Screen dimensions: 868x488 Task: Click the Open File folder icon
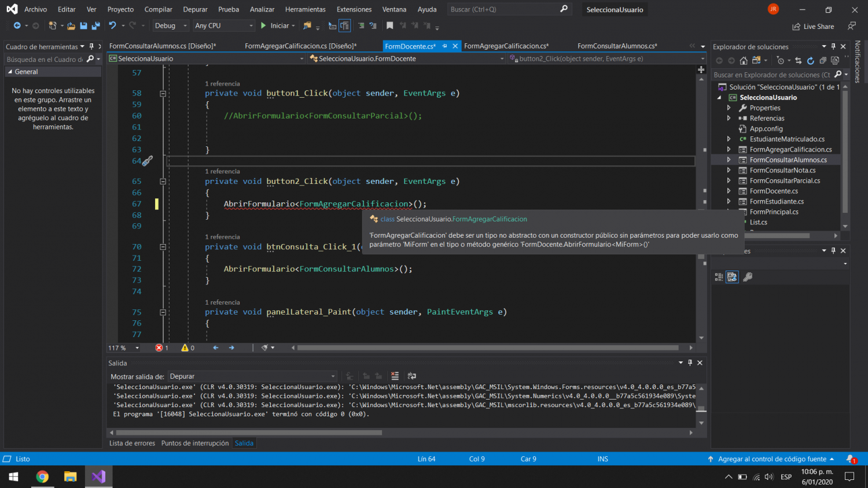coord(71,25)
